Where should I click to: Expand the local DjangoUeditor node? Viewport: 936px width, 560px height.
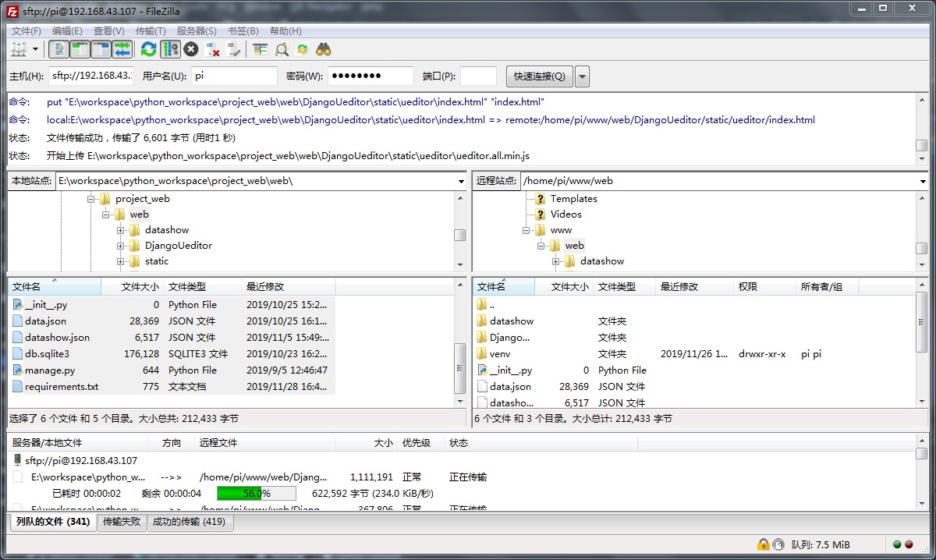click(121, 246)
